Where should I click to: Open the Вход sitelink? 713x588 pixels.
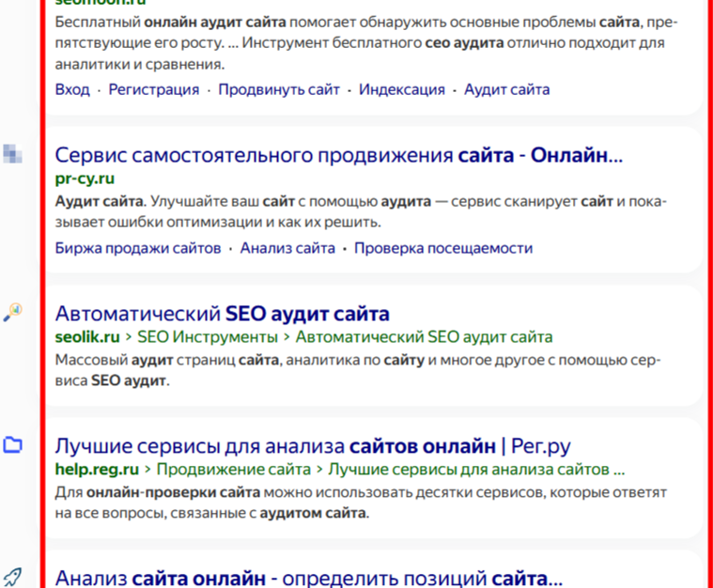(72, 89)
